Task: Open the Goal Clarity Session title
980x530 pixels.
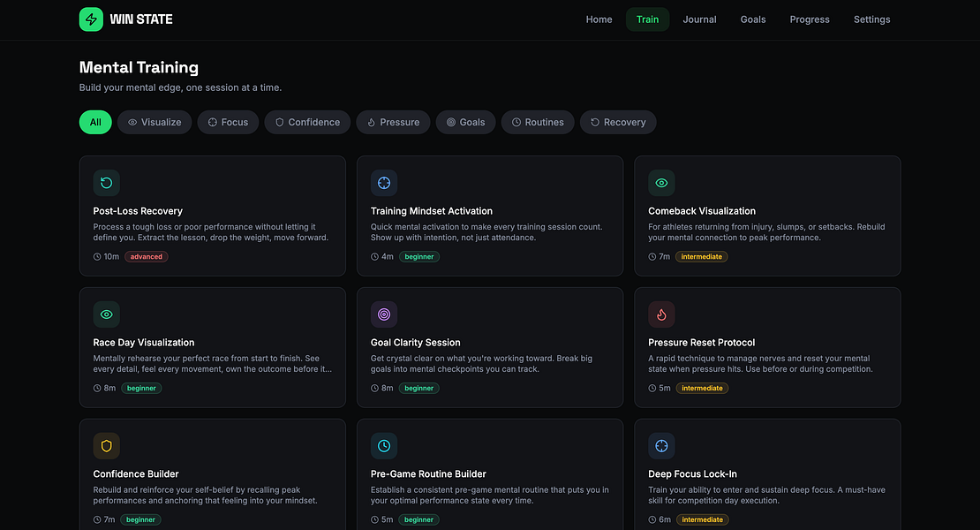Action: 416,343
